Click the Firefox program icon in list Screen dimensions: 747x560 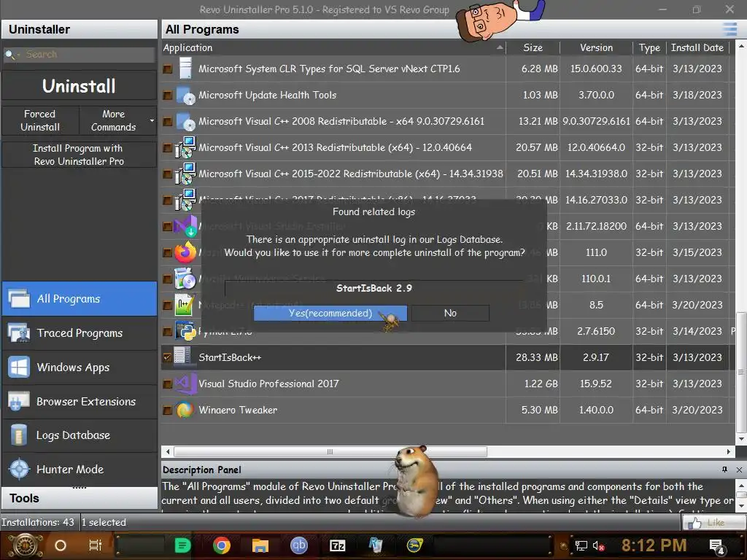[185, 252]
